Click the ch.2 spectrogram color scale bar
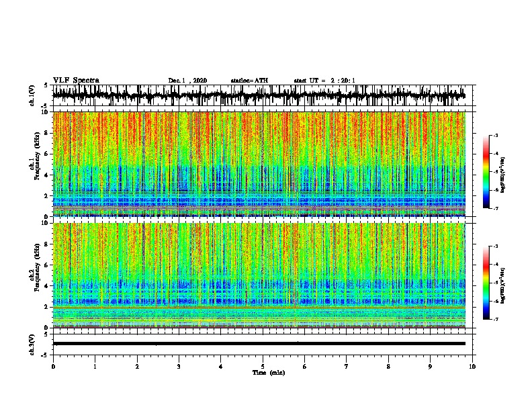This screenshot has width=532, height=411. click(486, 283)
